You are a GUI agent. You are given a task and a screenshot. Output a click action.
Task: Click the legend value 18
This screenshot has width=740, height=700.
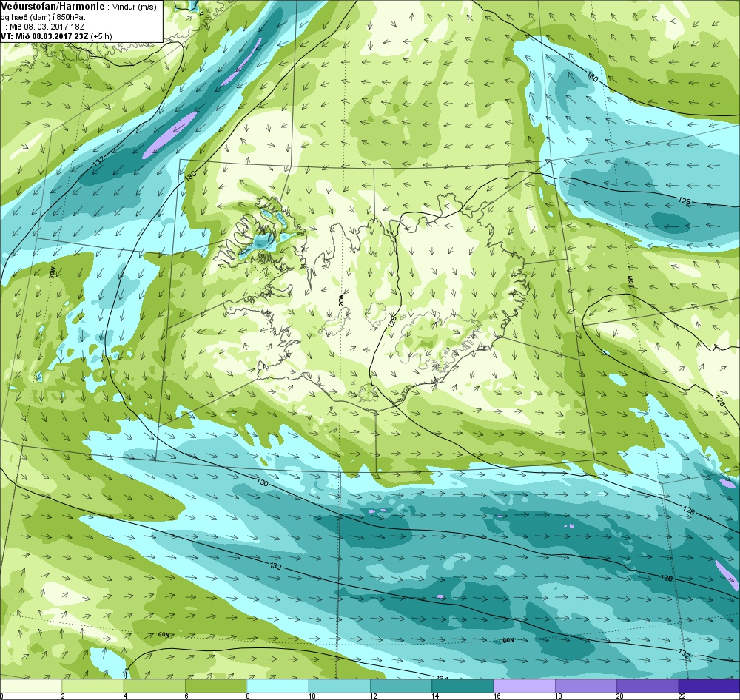tap(558, 696)
